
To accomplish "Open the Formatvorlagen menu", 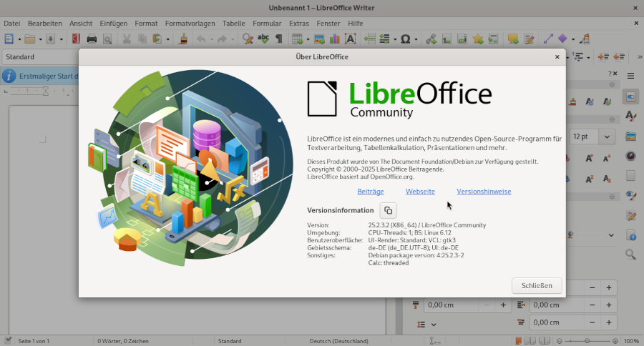I will [x=190, y=24].
